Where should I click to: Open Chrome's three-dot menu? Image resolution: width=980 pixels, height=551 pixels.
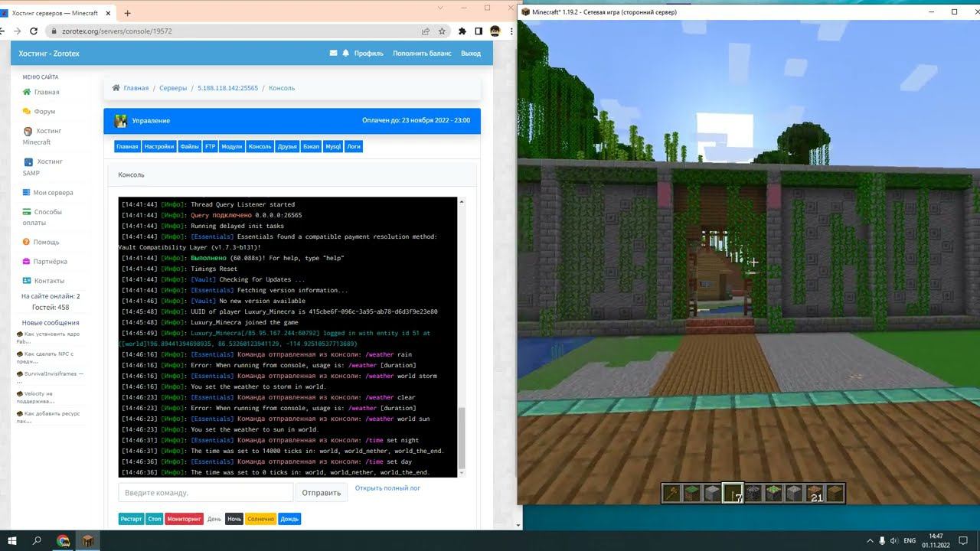tap(511, 31)
